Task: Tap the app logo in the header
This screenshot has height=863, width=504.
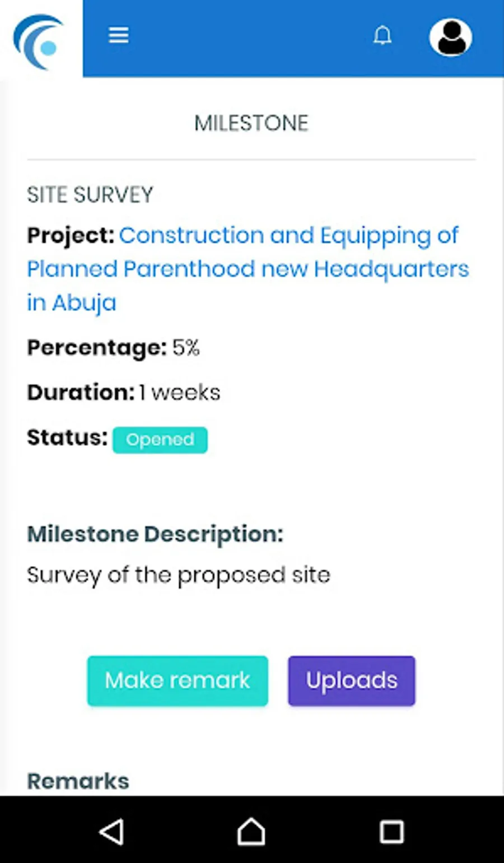Action: tap(39, 41)
